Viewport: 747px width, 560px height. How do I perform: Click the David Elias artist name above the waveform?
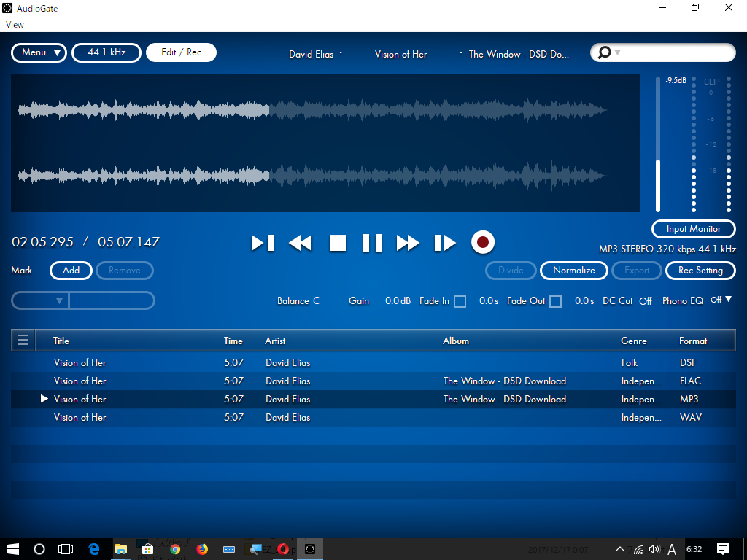[x=311, y=54]
